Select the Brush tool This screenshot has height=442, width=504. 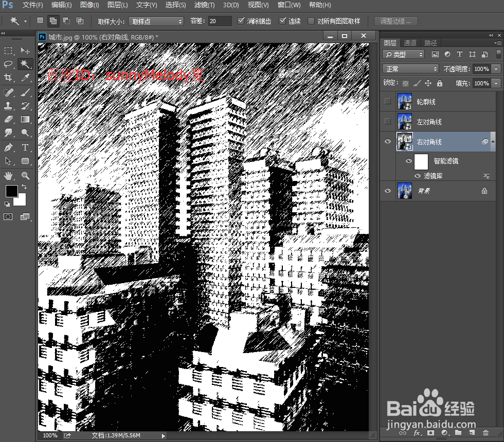pos(25,93)
